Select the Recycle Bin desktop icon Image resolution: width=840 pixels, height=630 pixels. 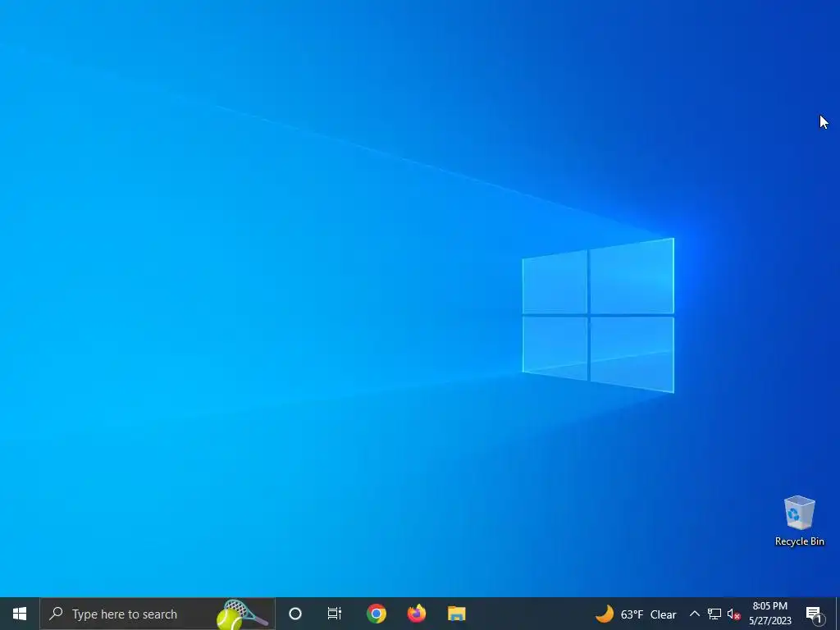(799, 521)
